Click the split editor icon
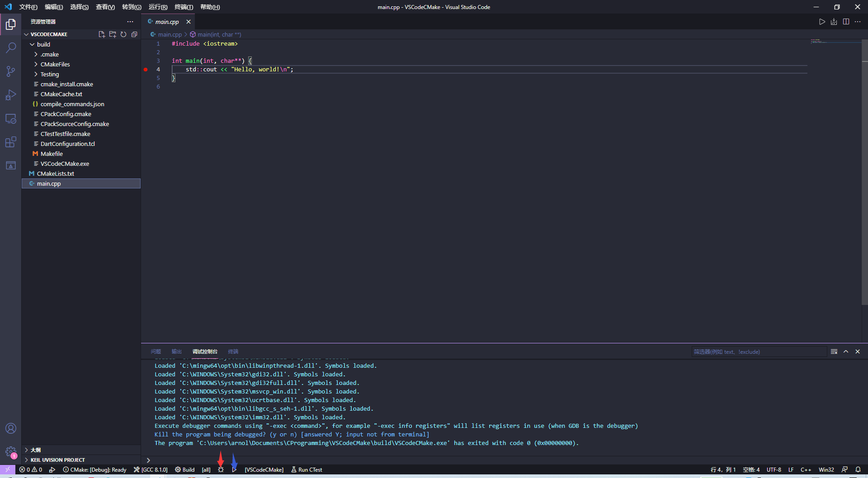Screen dimensions: 868x478 click(846, 22)
